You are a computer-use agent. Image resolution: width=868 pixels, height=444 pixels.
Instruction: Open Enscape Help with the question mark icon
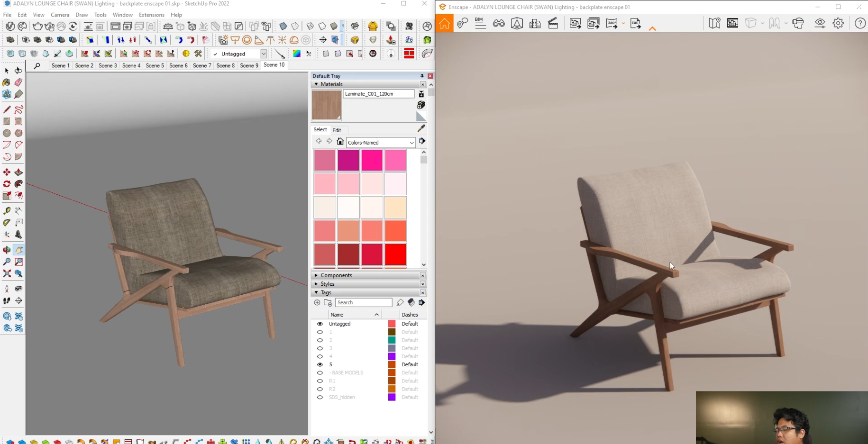[x=860, y=23]
